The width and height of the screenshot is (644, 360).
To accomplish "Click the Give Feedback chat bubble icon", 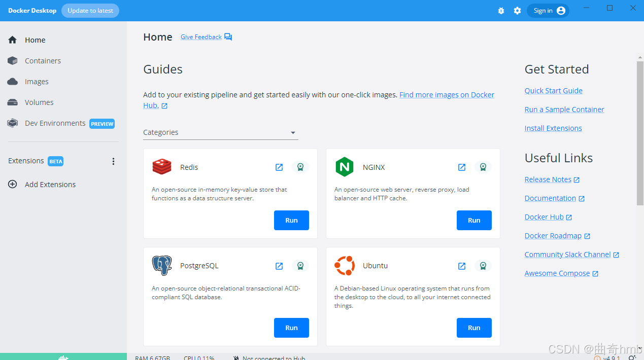I will tap(228, 37).
